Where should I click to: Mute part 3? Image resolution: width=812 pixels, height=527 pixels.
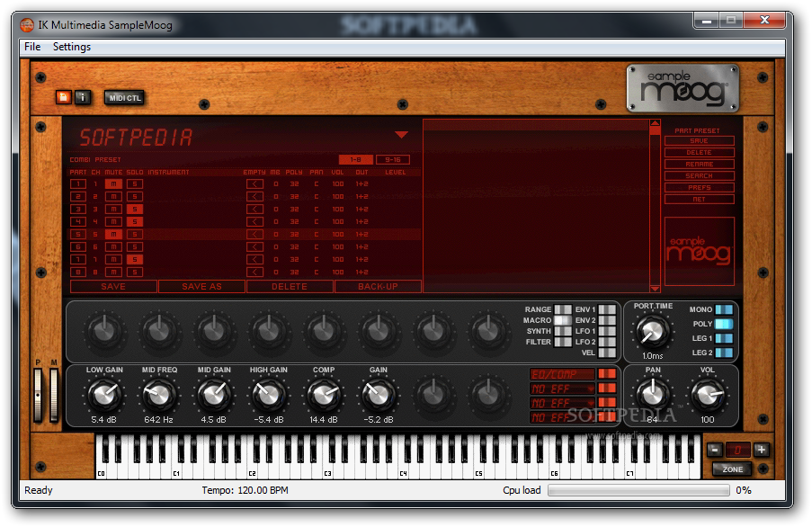coord(113,210)
